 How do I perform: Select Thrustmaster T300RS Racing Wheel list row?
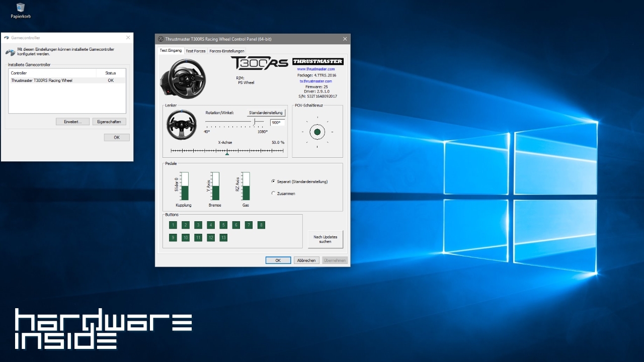[x=67, y=80]
